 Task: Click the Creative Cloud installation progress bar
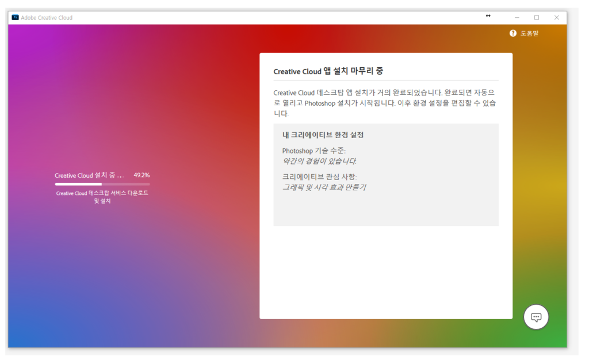pos(102,184)
